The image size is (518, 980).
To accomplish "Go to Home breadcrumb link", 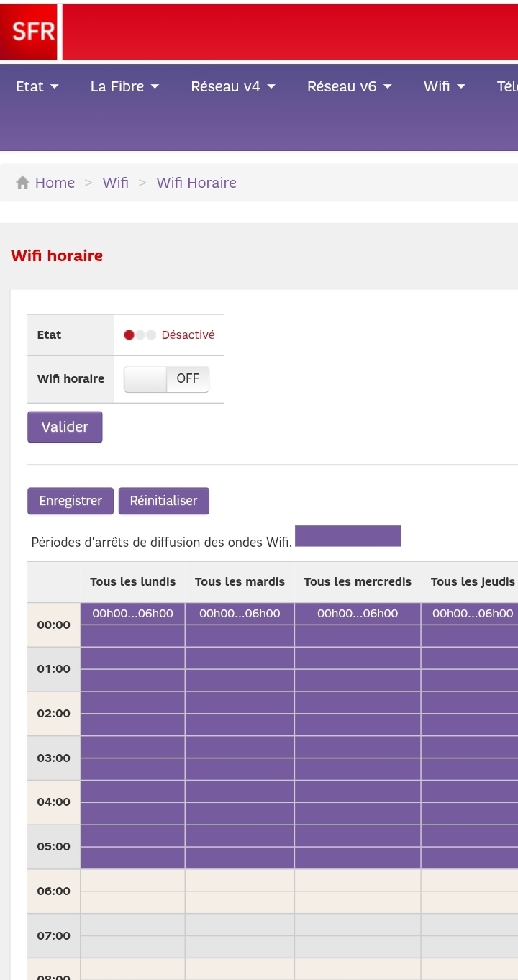I will coord(55,183).
